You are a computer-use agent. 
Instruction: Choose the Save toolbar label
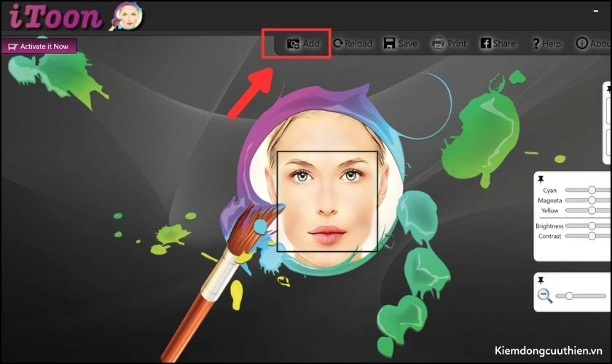pyautogui.click(x=408, y=44)
